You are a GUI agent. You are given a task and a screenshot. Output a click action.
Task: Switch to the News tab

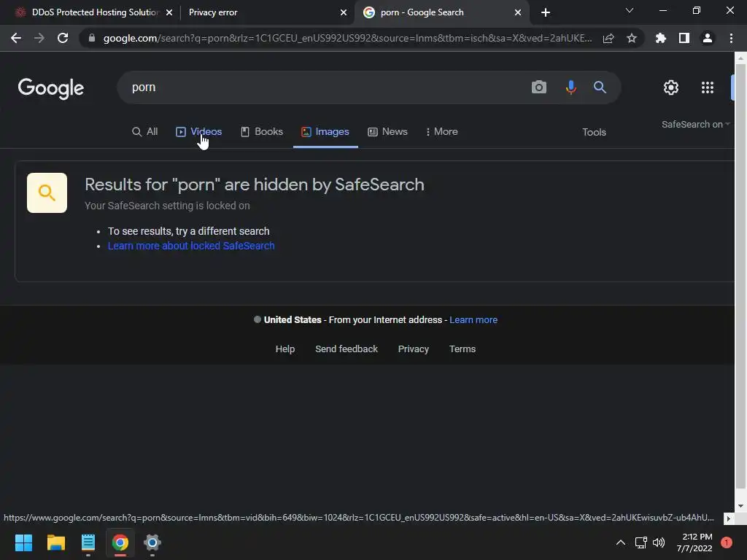coord(388,132)
